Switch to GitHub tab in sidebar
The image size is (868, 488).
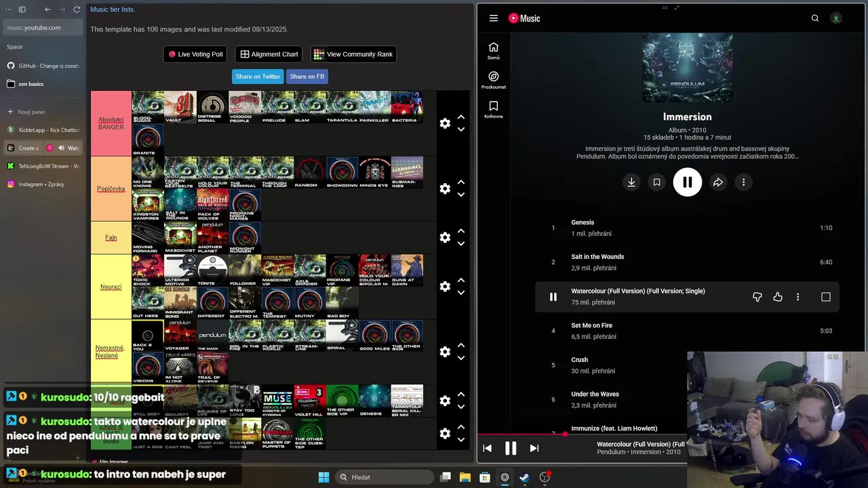[x=43, y=66]
